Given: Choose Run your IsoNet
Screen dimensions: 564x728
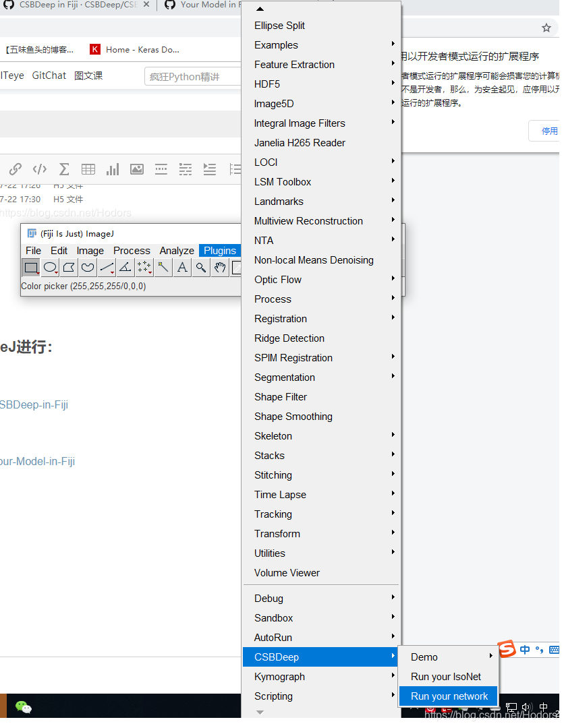Looking at the screenshot, I should tap(449, 677).
